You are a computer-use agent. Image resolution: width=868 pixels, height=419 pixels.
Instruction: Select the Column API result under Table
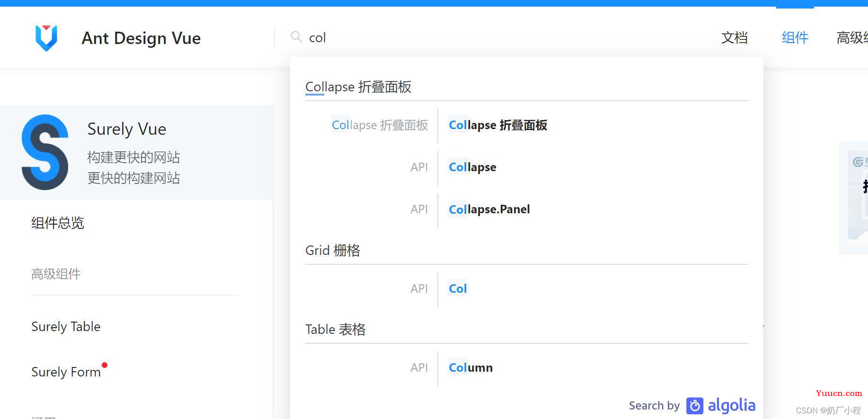click(470, 367)
